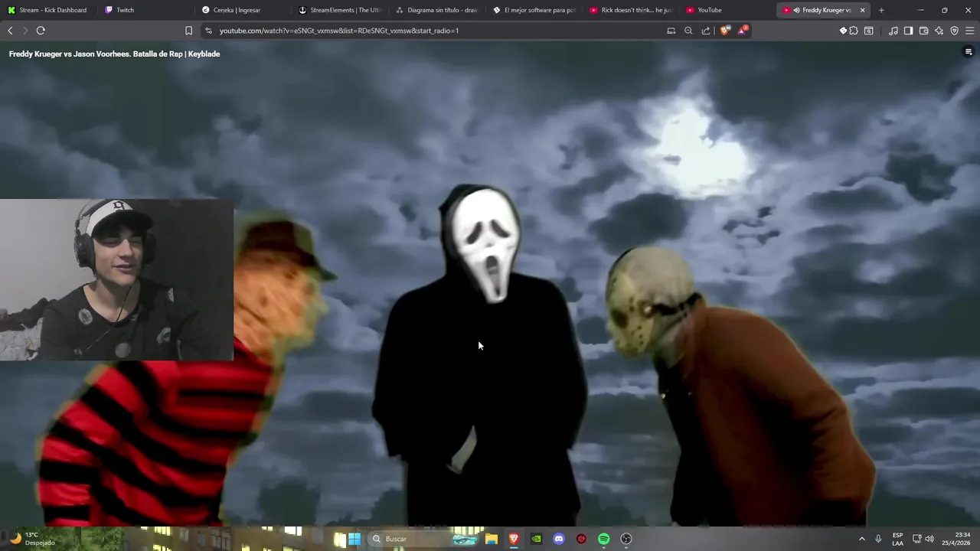Click the taskbar Buscar search box
This screenshot has height=551, width=980.
coord(422,539)
